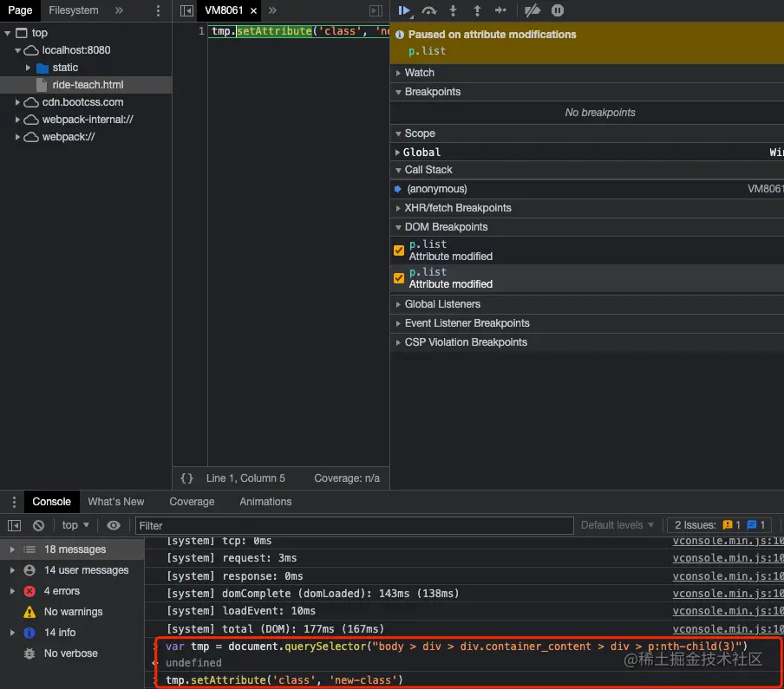The image size is (784, 689).
Task: Open vconsole.min.js link beside request: 3ms
Action: coord(728,558)
